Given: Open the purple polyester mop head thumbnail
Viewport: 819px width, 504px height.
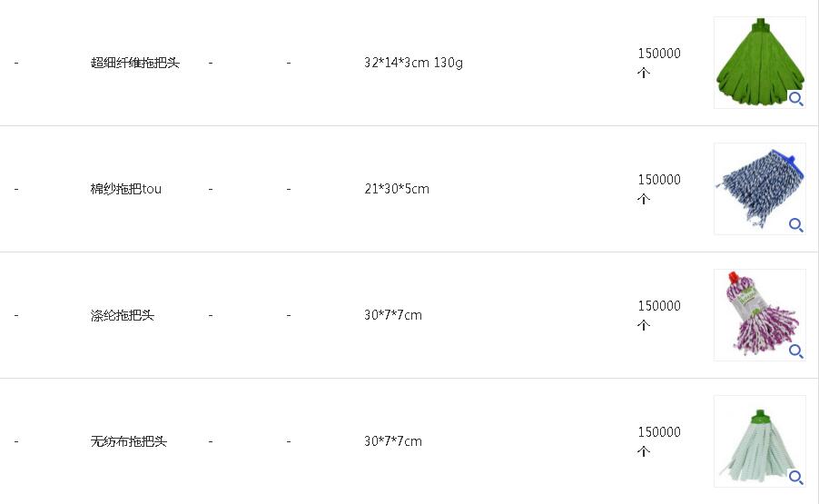Looking at the screenshot, I should [x=754, y=311].
